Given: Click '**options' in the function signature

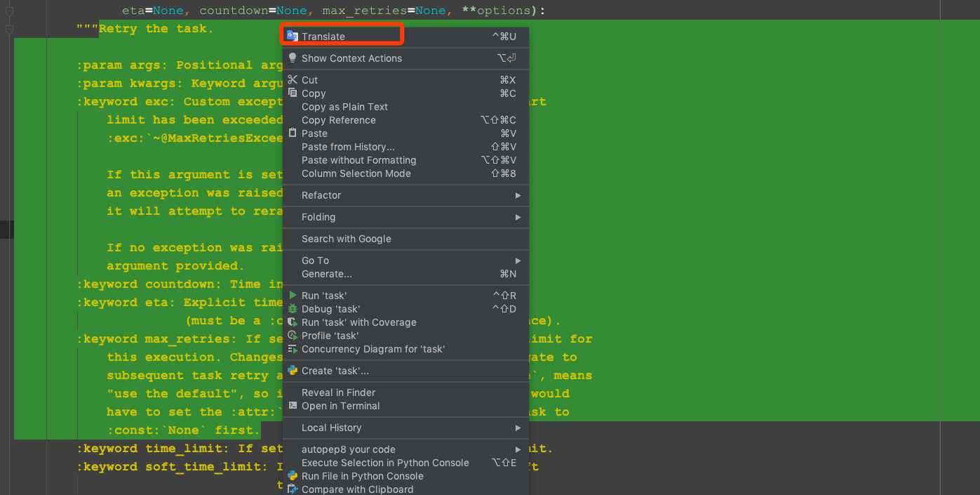Looking at the screenshot, I should tap(496, 11).
